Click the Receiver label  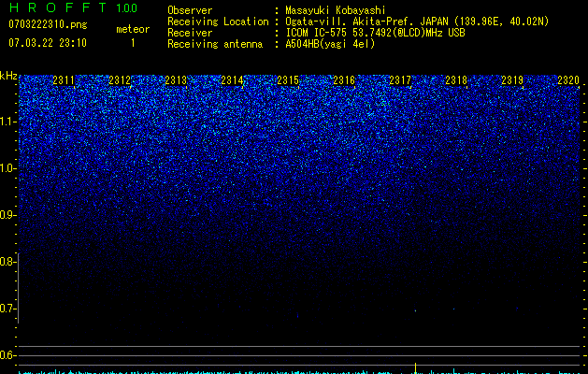coord(190,33)
